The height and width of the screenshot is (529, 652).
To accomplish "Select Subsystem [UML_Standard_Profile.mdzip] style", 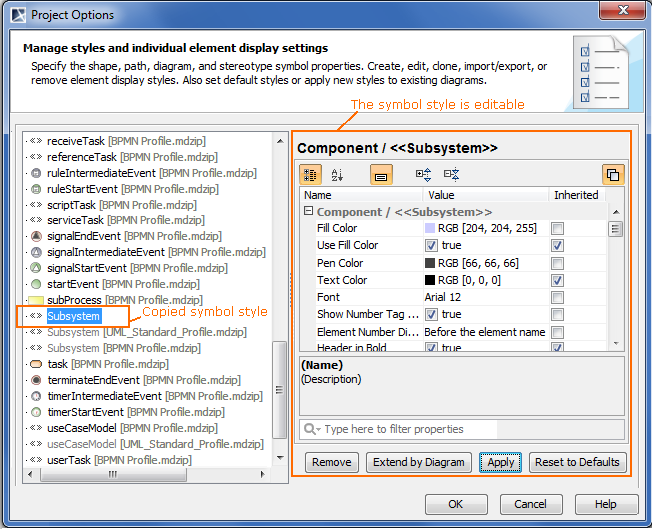I will [x=147, y=332].
